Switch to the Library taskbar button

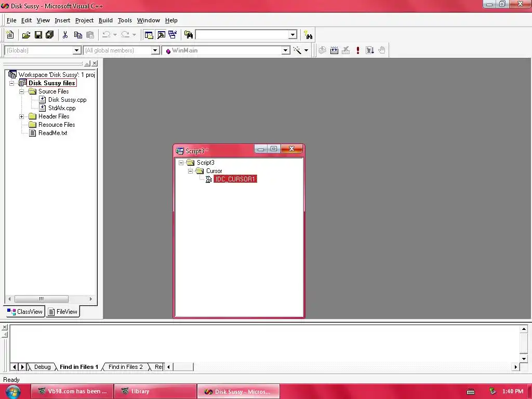pos(155,391)
